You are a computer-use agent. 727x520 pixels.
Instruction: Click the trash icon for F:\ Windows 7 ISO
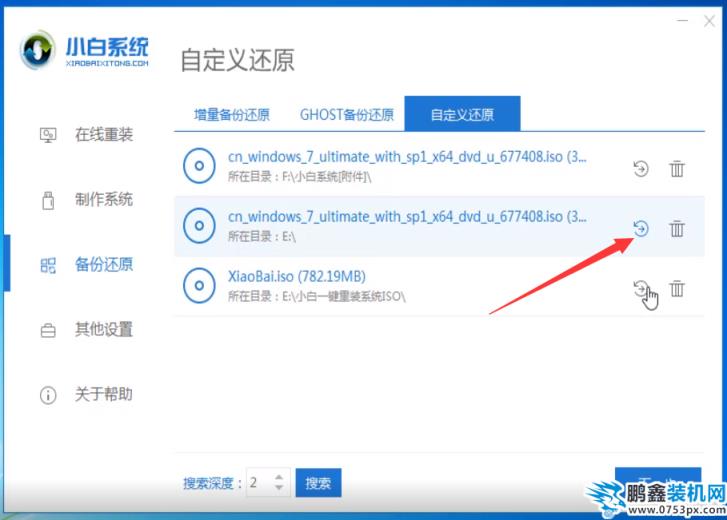click(676, 169)
